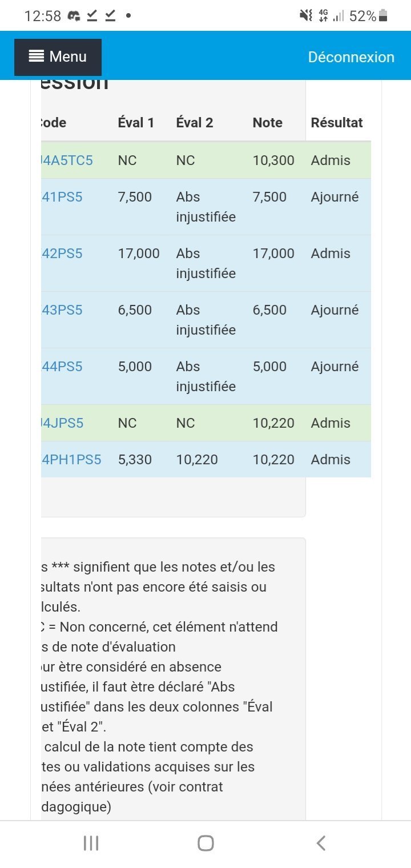Click the Note column header
The width and height of the screenshot is (411, 868).
tap(267, 123)
